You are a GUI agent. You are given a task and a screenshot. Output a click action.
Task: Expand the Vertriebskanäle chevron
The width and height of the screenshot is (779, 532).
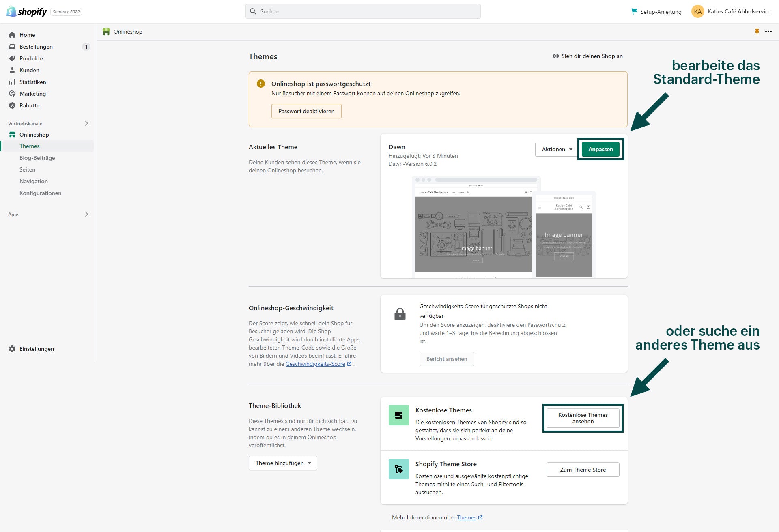(x=86, y=123)
